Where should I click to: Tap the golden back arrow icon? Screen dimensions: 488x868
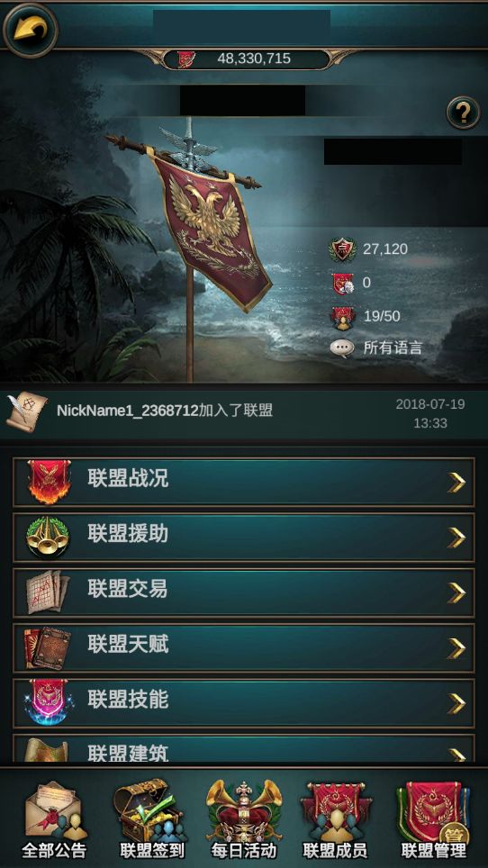tap(30, 29)
